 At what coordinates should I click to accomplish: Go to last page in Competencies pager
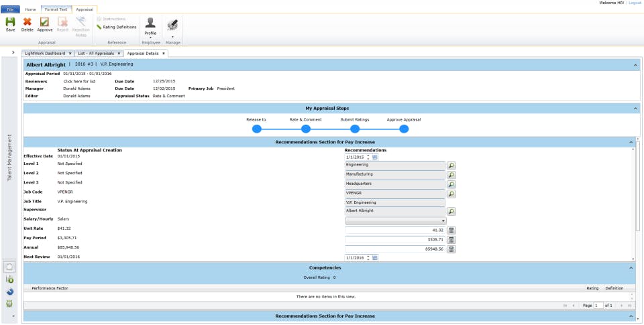pos(630,306)
